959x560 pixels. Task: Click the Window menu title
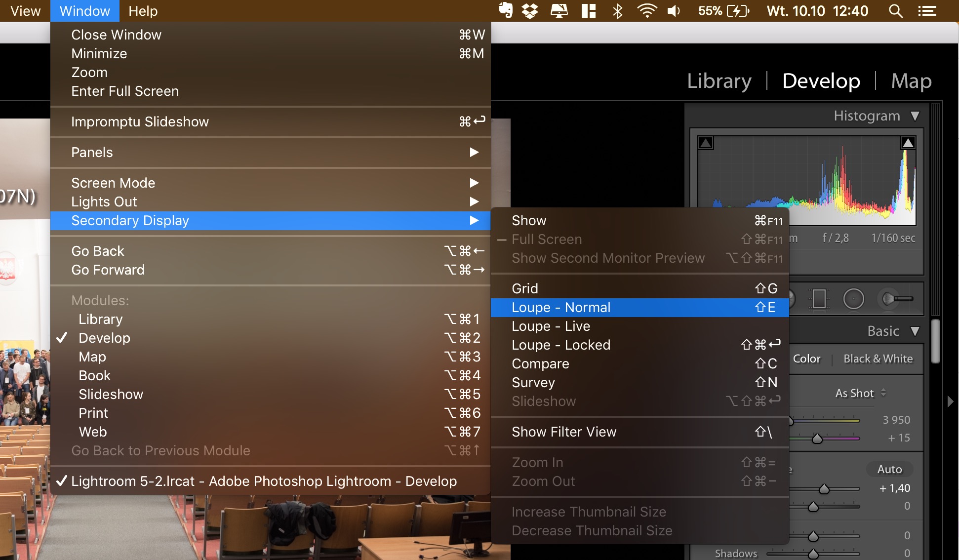click(x=84, y=10)
